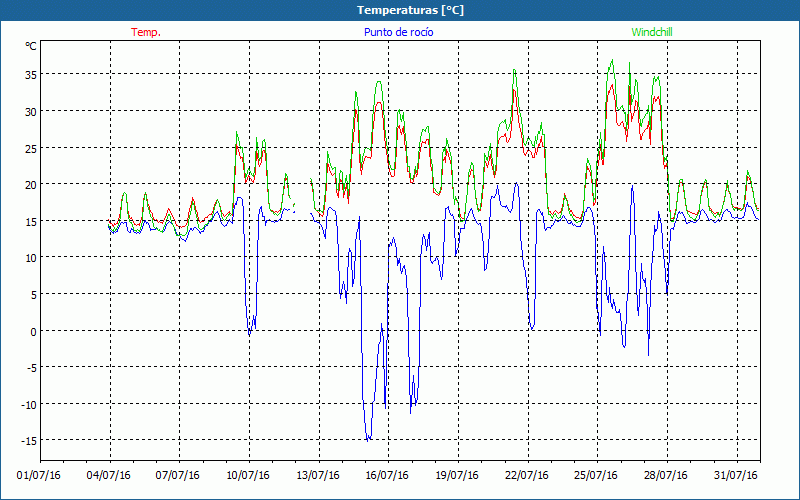Click the 35 value on the y-axis
The image size is (800, 500).
(31, 75)
